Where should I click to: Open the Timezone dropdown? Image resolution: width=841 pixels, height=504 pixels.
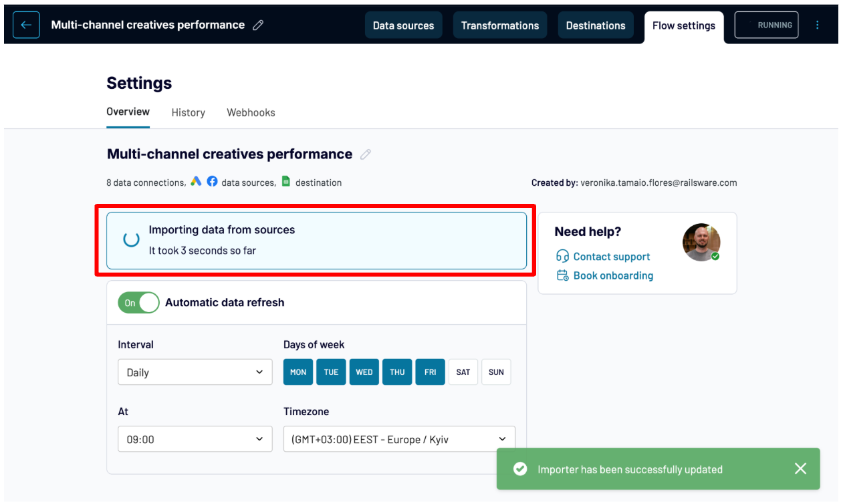click(399, 439)
